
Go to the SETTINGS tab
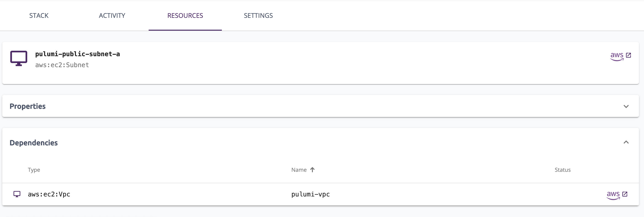click(x=258, y=16)
